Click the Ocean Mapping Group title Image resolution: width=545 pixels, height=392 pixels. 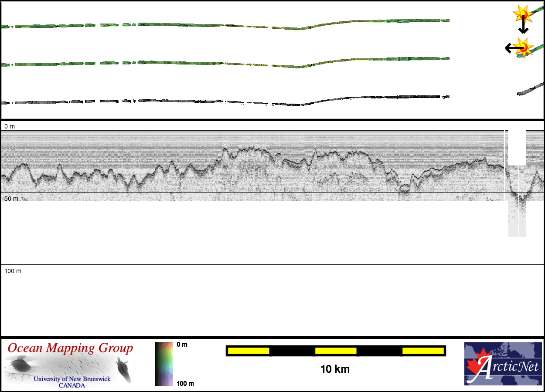pyautogui.click(x=70, y=348)
